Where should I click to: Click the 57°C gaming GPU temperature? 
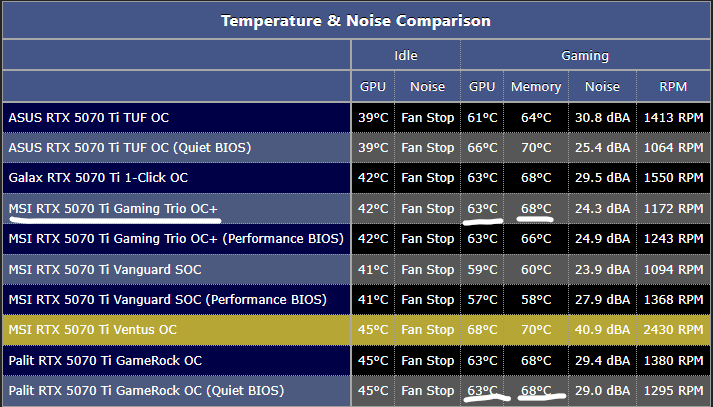[x=482, y=299]
